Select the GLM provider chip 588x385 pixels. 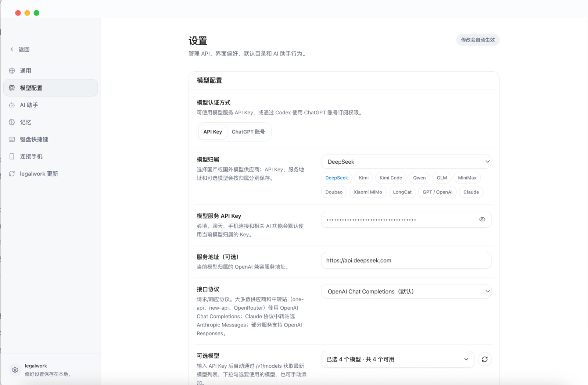(442, 178)
